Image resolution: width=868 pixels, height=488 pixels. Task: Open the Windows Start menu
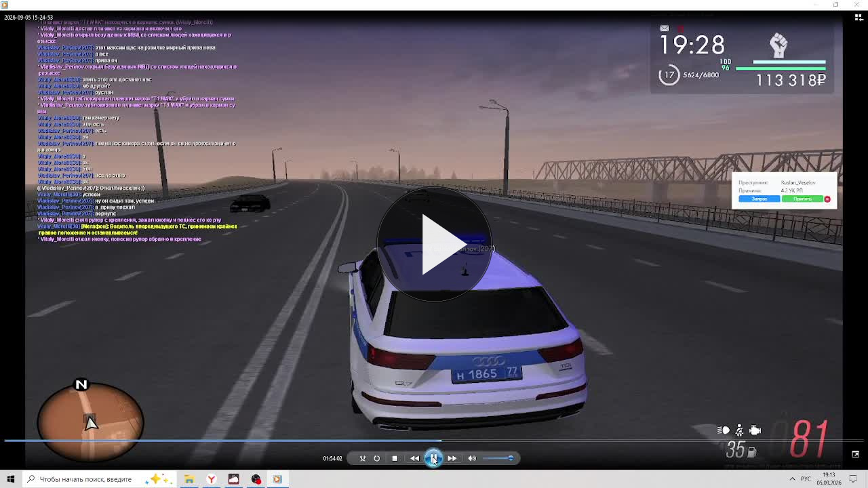11,479
